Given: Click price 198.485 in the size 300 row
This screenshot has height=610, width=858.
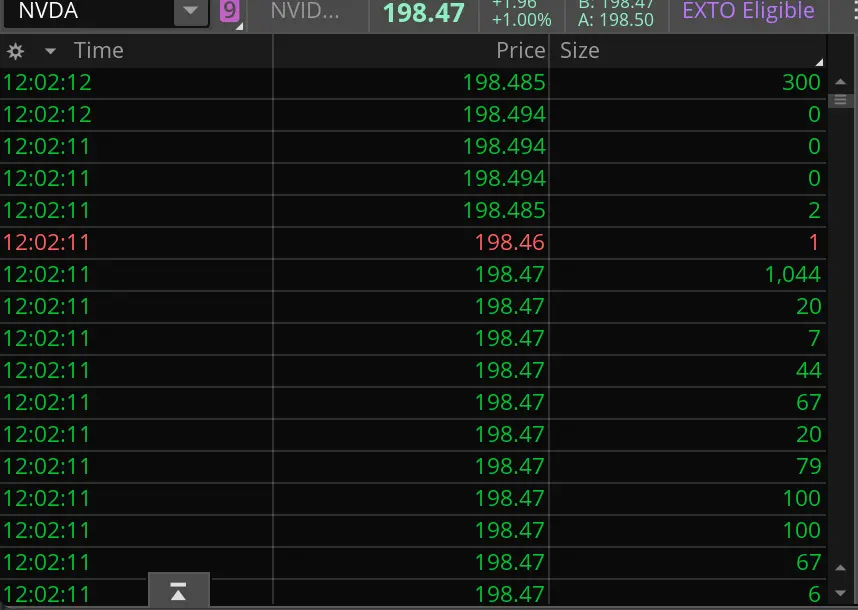Looking at the screenshot, I should point(504,83).
